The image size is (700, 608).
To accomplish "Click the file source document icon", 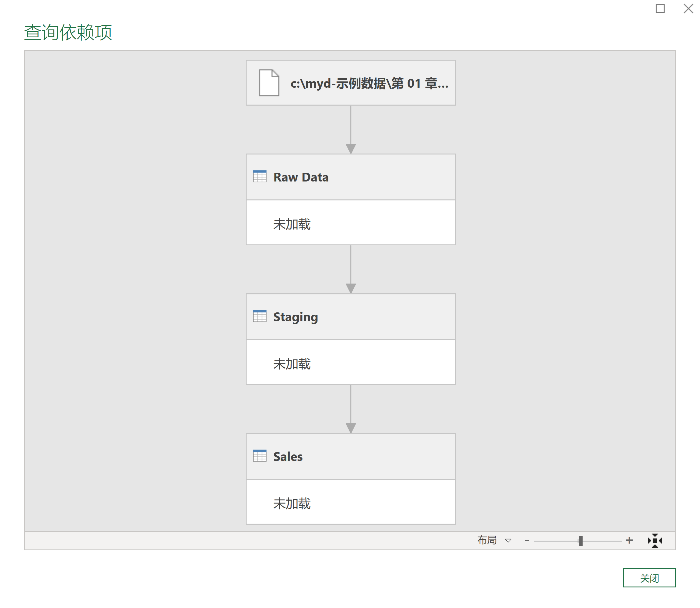I will (x=269, y=82).
